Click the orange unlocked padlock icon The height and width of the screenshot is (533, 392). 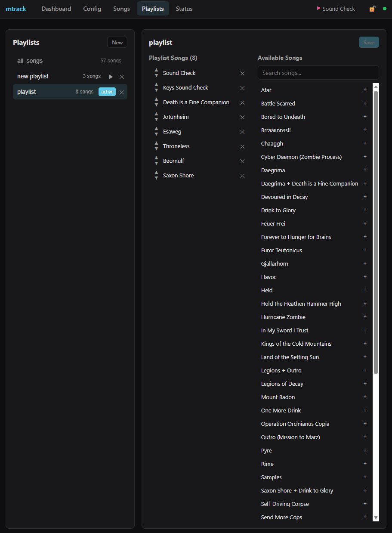point(372,8)
